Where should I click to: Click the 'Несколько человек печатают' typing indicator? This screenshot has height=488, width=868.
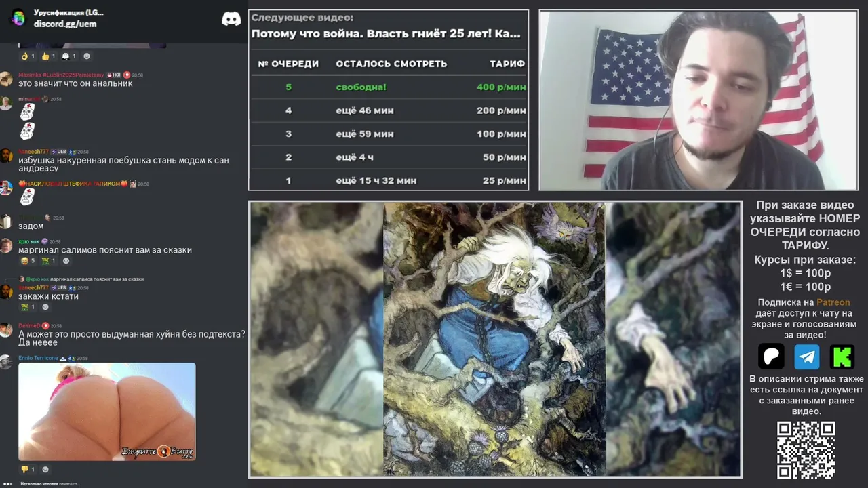(50, 483)
